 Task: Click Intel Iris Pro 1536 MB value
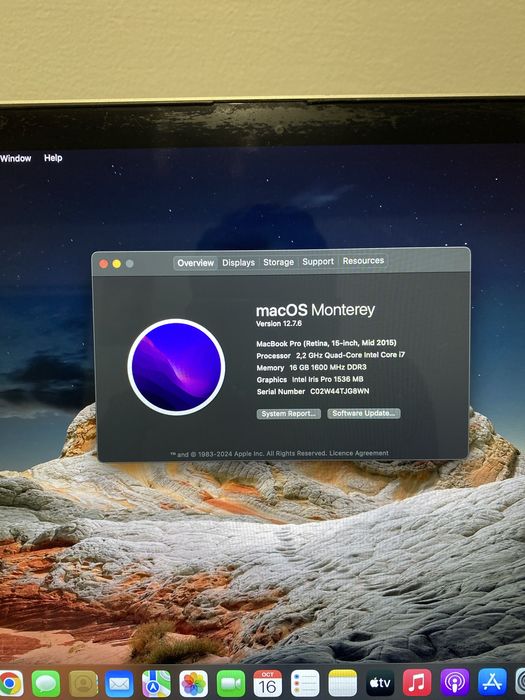[x=327, y=379]
